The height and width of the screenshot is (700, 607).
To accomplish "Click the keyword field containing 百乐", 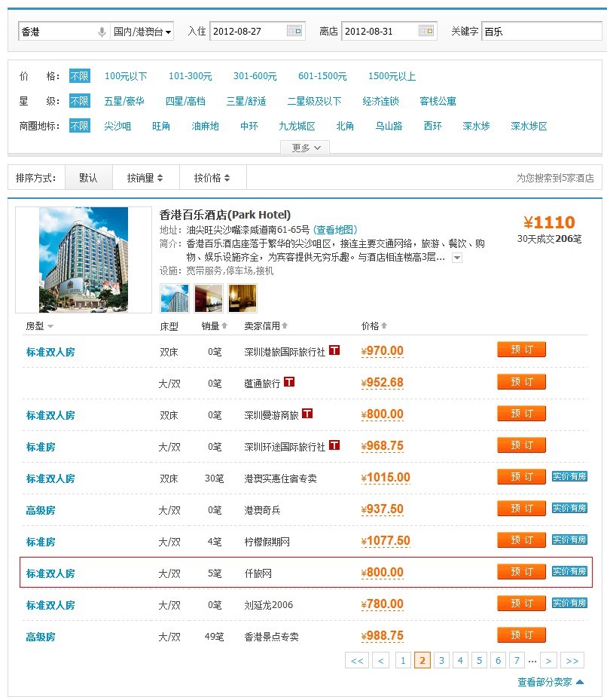I will click(x=541, y=32).
